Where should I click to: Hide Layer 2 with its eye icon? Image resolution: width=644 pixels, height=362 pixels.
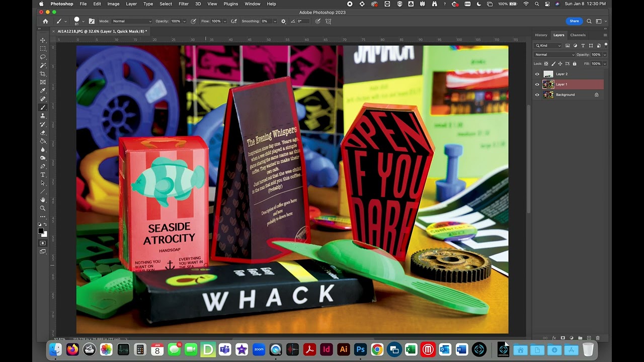pyautogui.click(x=537, y=74)
